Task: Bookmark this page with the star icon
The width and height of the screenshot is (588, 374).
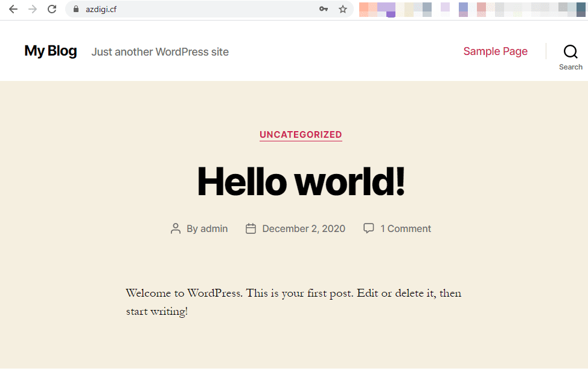Action: (x=343, y=9)
